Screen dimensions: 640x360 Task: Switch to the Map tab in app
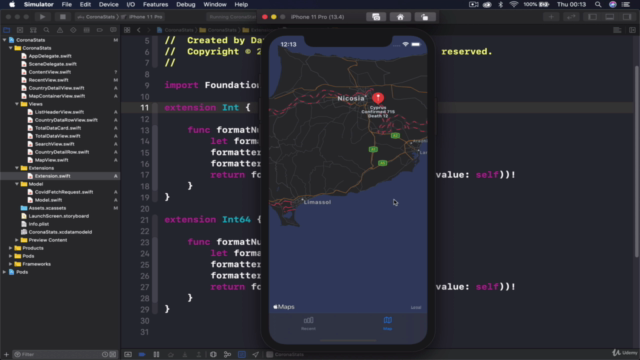coord(387,323)
